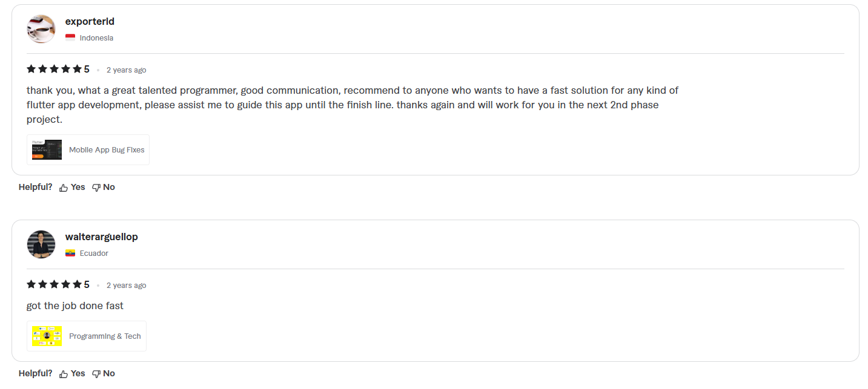
Task: Click the Indonesia flag icon
Action: (x=70, y=37)
